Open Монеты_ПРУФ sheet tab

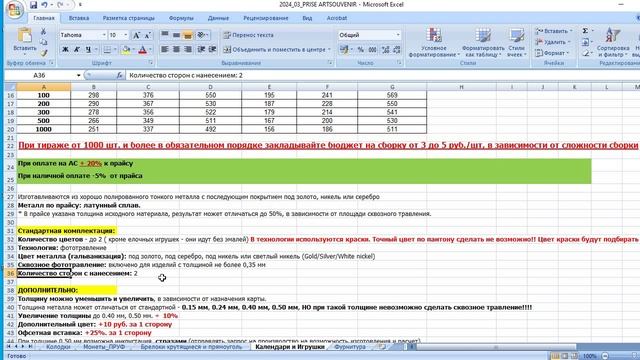pyautogui.click(x=104, y=347)
